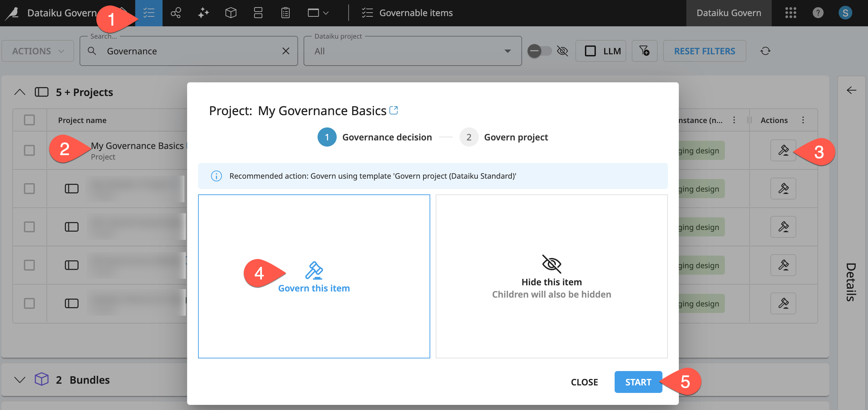Open project in new window link icon
This screenshot has height=410, width=868.
[x=394, y=110]
